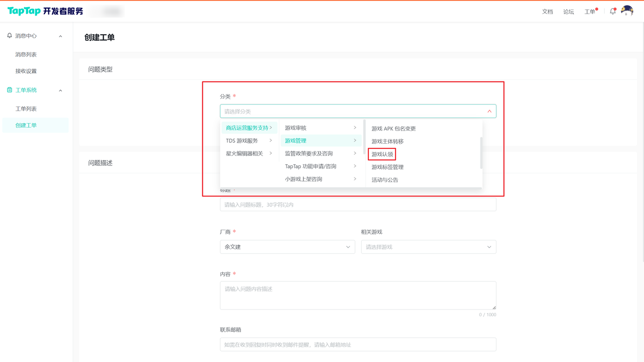This screenshot has width=644, height=362.
Task: Click the 联系邮箱 input field
Action: (x=358, y=344)
